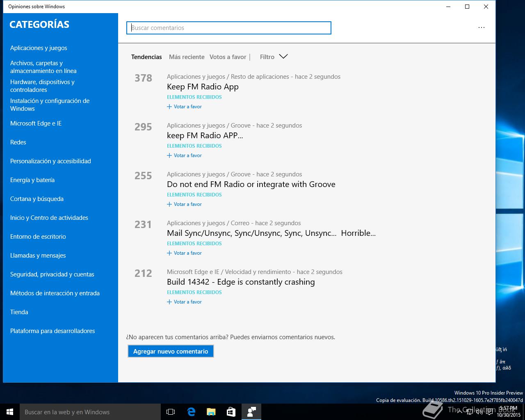Switch to the Votos a favor tab
The height and width of the screenshot is (420, 525).
(228, 57)
